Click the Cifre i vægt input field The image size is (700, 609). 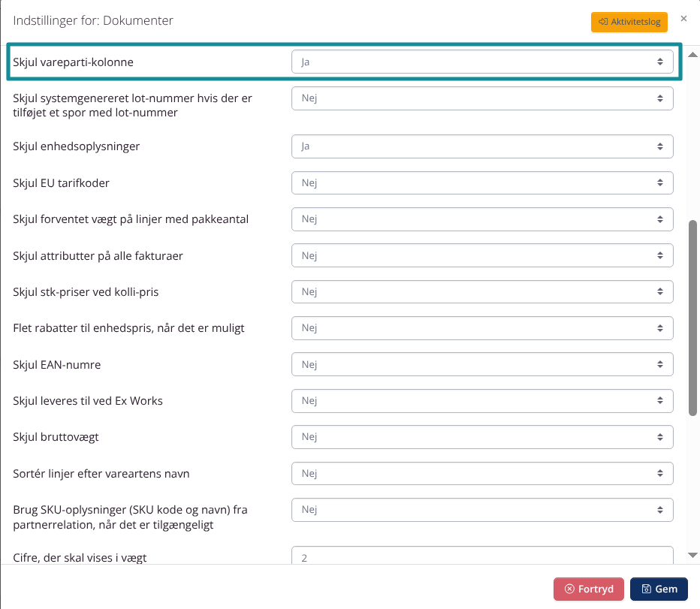pos(482,557)
